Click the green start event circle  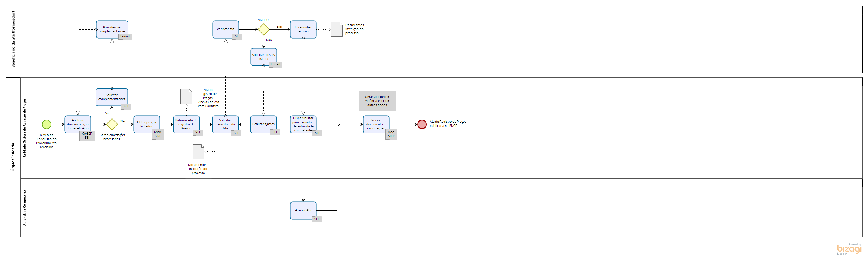tap(46, 124)
